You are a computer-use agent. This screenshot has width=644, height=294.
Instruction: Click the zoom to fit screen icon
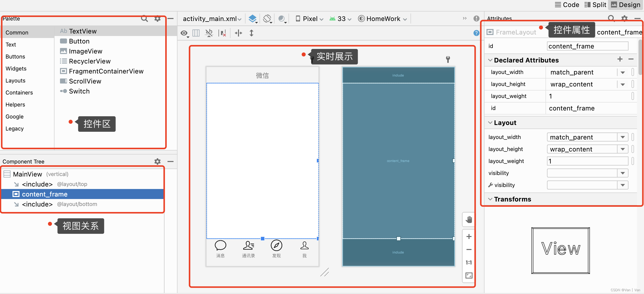point(469,275)
